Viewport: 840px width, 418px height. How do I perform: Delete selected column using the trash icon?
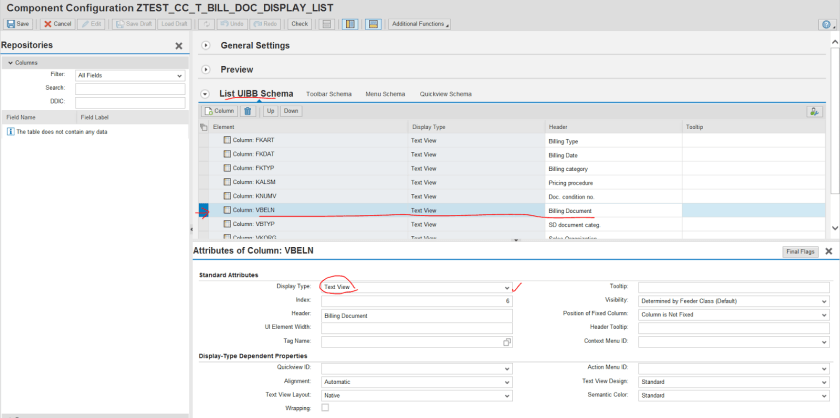pos(248,111)
